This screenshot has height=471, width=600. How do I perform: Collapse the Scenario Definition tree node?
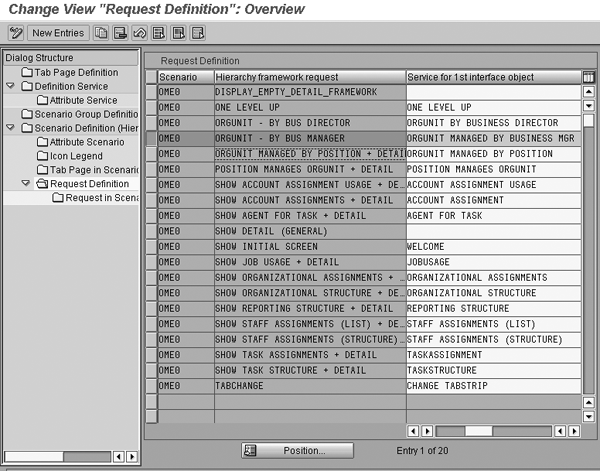point(11,129)
